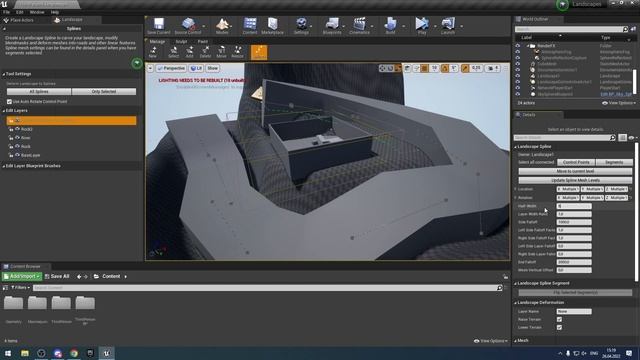This screenshot has width=640, height=360.
Task: Open the Content toolbar button
Action: click(250, 26)
